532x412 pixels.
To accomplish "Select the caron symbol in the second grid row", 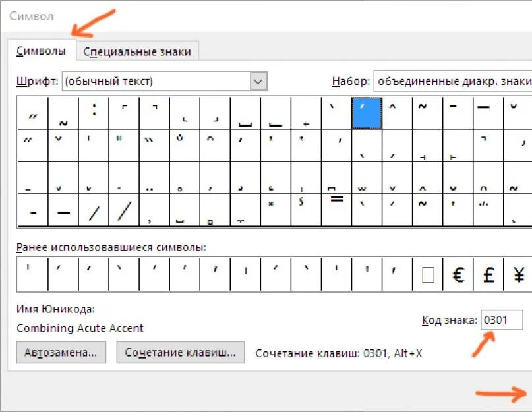I will [x=63, y=145].
